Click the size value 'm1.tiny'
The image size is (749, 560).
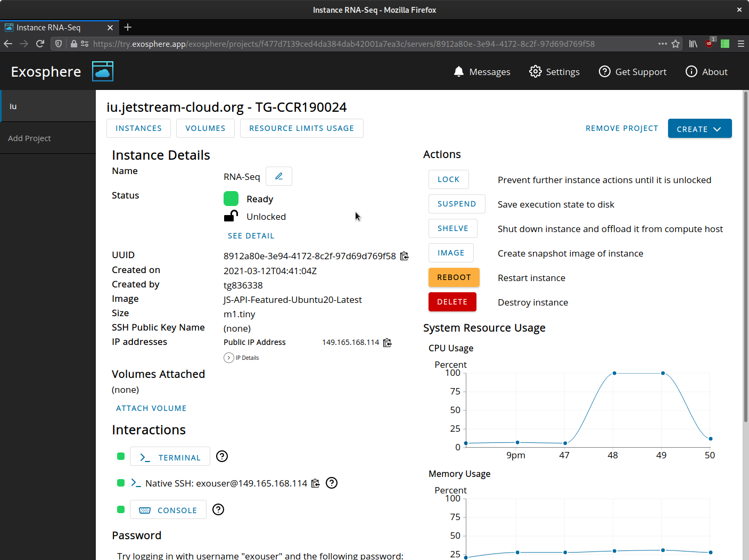pyautogui.click(x=240, y=314)
